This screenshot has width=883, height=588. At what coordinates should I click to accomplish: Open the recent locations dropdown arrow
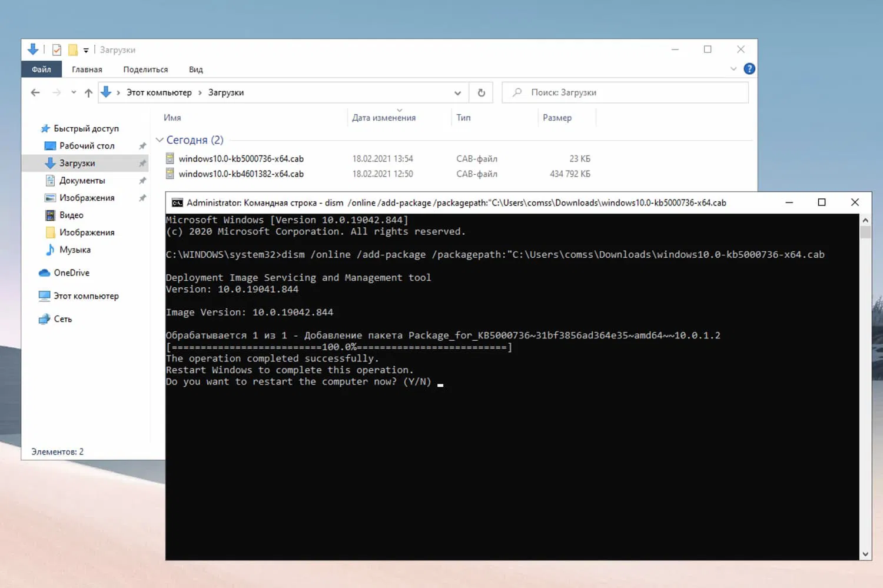74,92
